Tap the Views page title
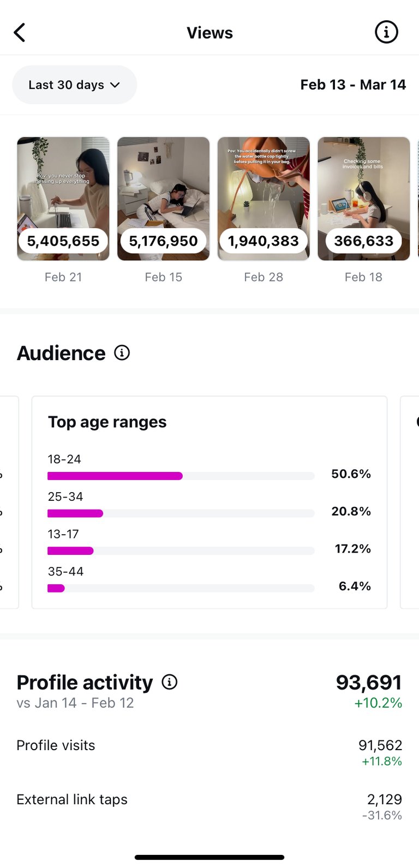419x868 pixels. (209, 33)
